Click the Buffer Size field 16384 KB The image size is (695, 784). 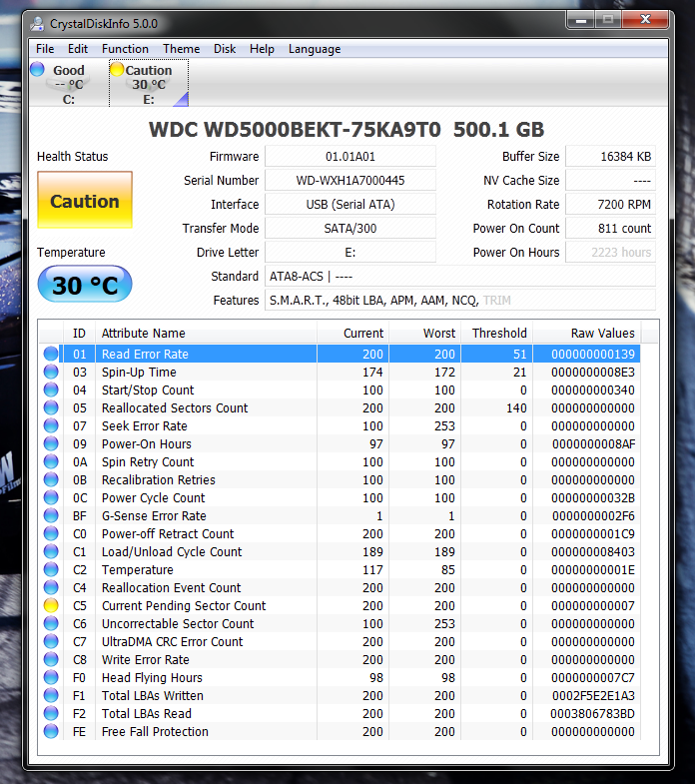click(x=610, y=157)
